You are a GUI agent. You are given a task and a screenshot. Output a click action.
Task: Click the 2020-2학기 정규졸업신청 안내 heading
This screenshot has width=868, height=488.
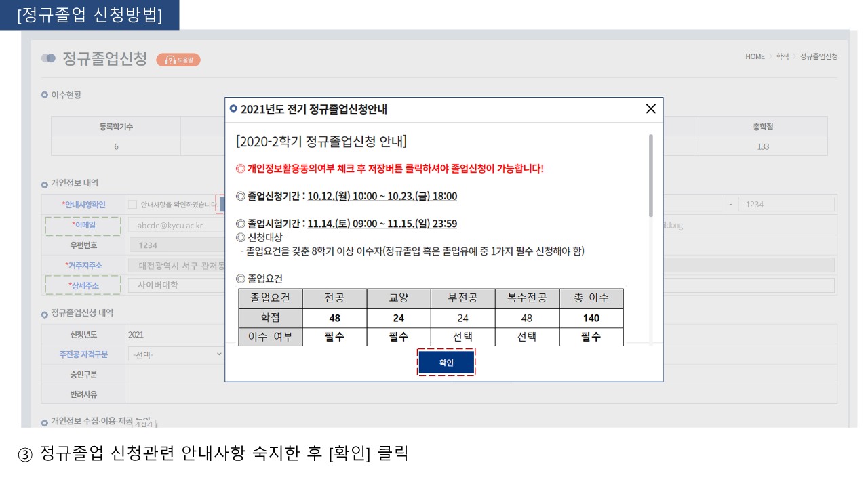tap(321, 142)
